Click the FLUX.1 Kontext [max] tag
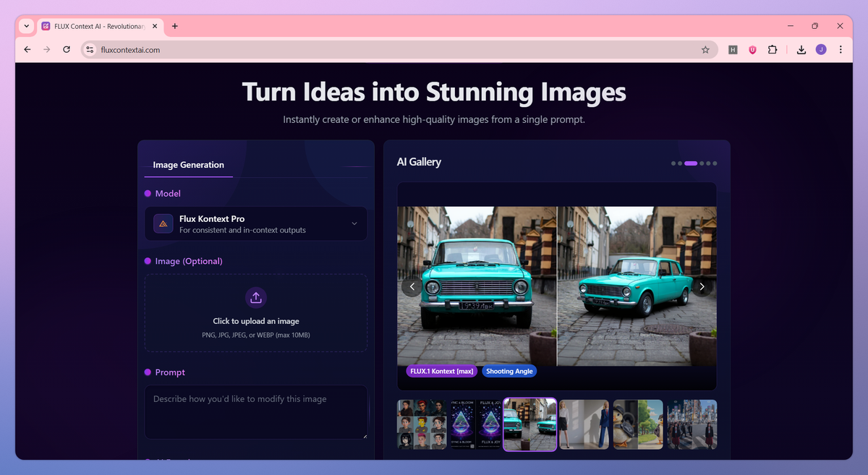 (442, 371)
